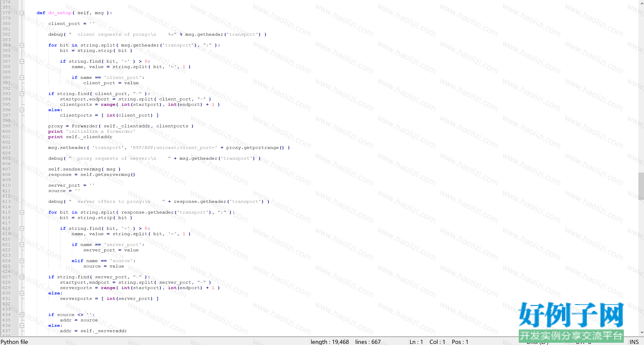Screen dimensions: 644x345
Task: Click line number 399 in the margin
Action: coord(7,126)
